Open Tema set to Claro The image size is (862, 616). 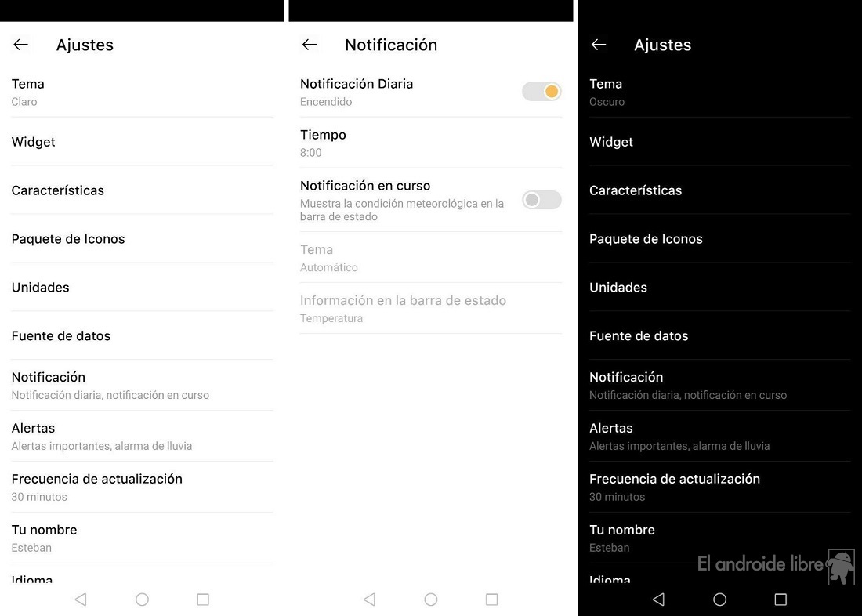click(143, 92)
